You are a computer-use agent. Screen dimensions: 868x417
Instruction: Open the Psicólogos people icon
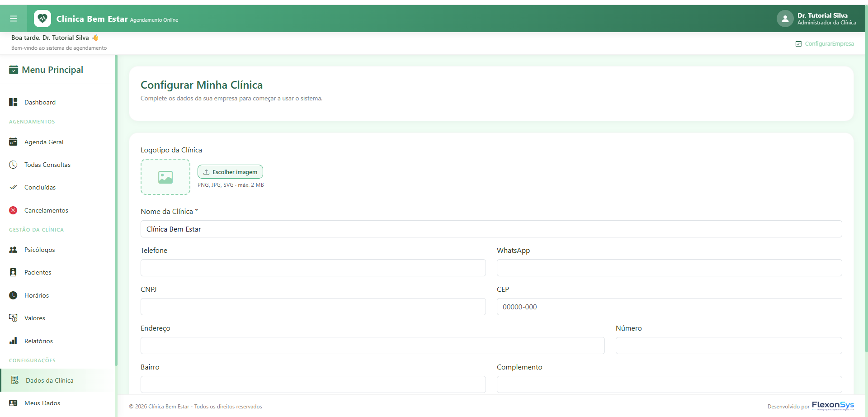[x=13, y=250]
